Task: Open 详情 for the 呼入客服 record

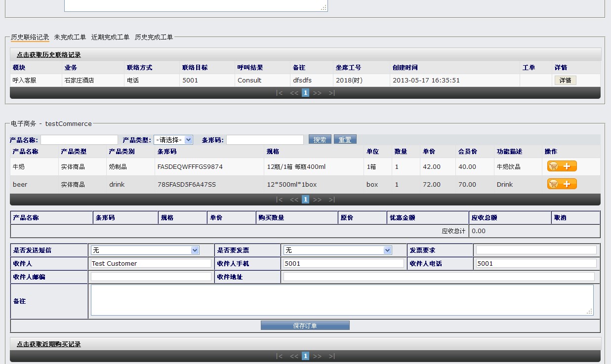Action: [565, 80]
